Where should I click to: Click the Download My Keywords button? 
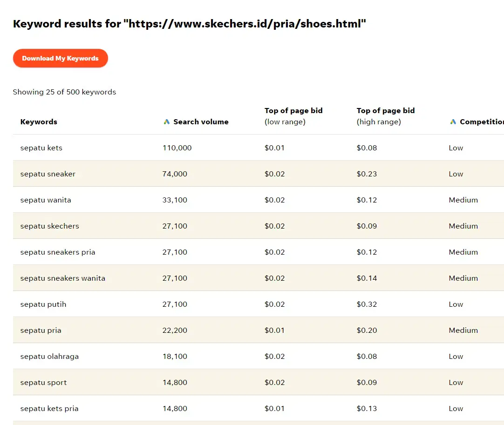pyautogui.click(x=61, y=58)
